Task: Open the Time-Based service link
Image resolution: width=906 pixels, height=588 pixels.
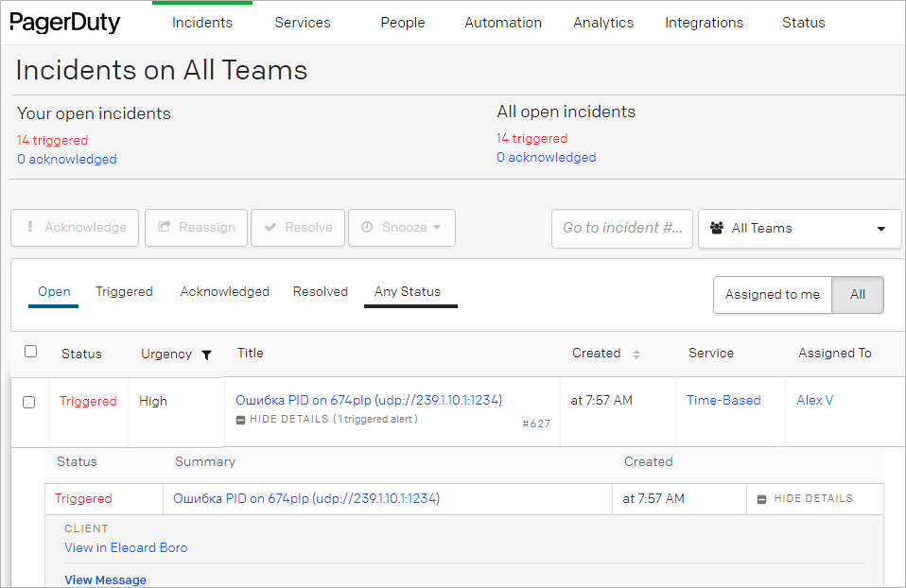Action: 723,400
